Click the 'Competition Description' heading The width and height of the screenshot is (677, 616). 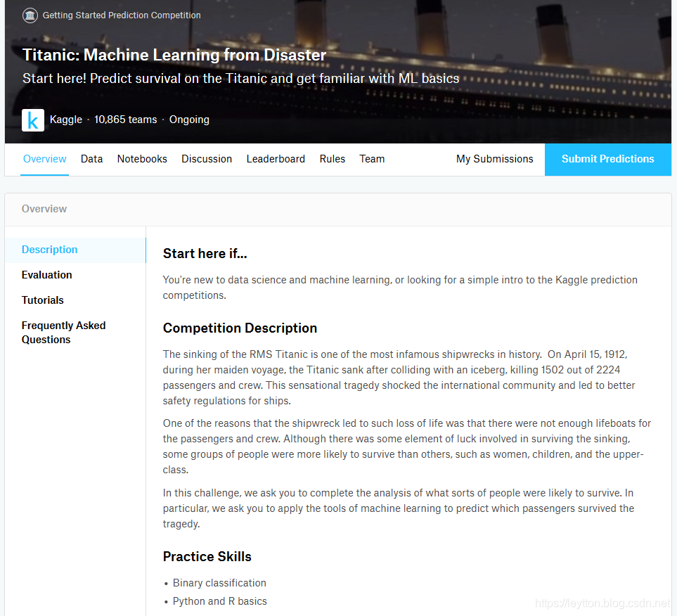click(240, 328)
